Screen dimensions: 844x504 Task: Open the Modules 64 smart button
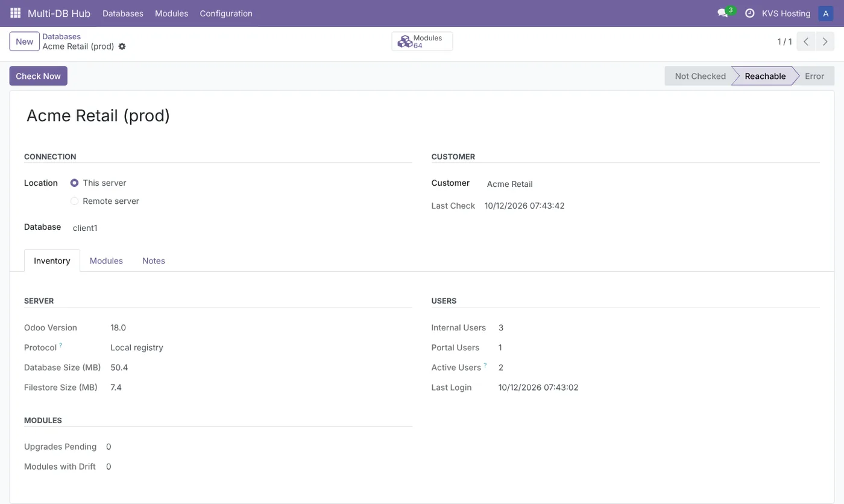point(422,42)
